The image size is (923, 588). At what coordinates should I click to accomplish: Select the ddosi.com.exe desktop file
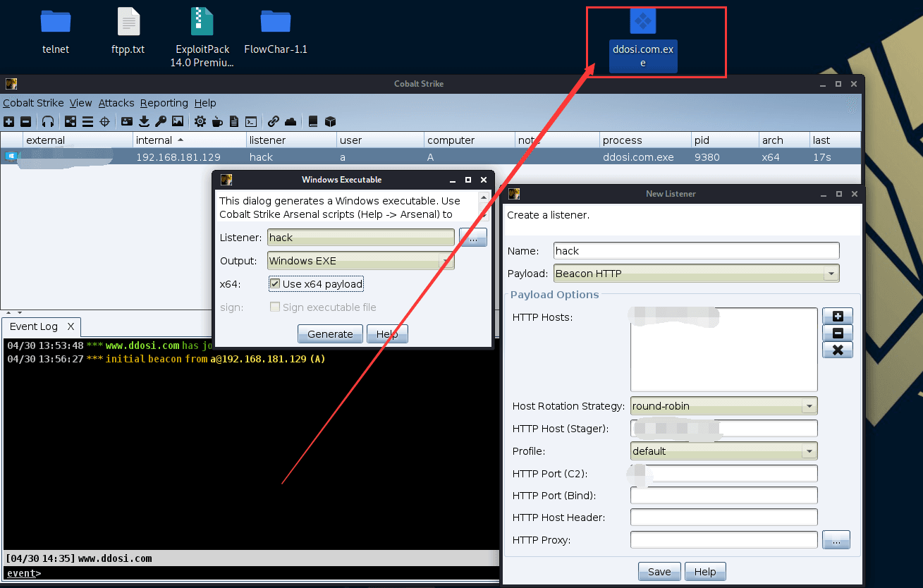(x=643, y=40)
